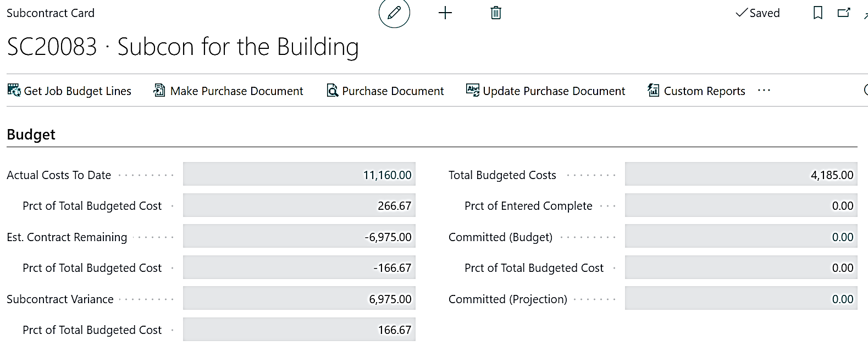Click the Subcontract Variance value field
The height and width of the screenshot is (357, 868).
299,299
